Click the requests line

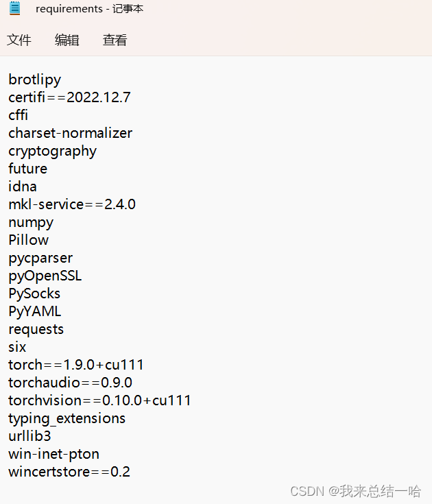click(x=36, y=329)
